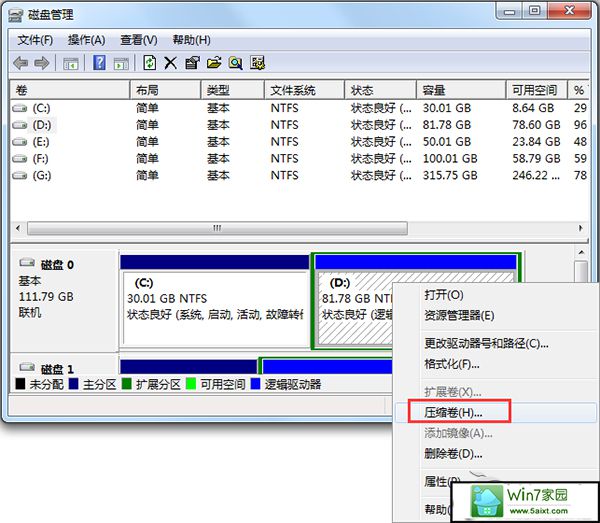This screenshot has height=523, width=600.
Task: Toggle the console tree pane icon
Action: 70,63
